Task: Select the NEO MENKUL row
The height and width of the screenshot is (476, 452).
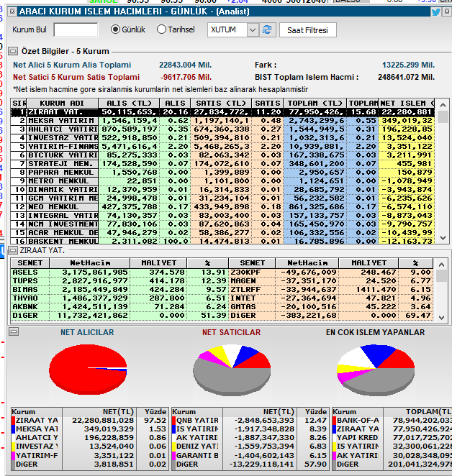Action: pyautogui.click(x=222, y=207)
